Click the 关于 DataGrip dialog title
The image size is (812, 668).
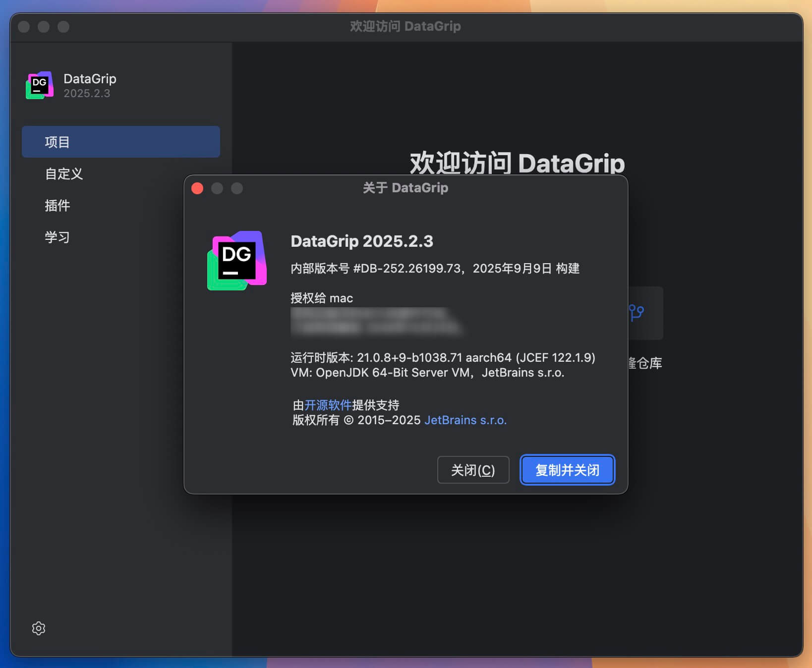pyautogui.click(x=406, y=188)
